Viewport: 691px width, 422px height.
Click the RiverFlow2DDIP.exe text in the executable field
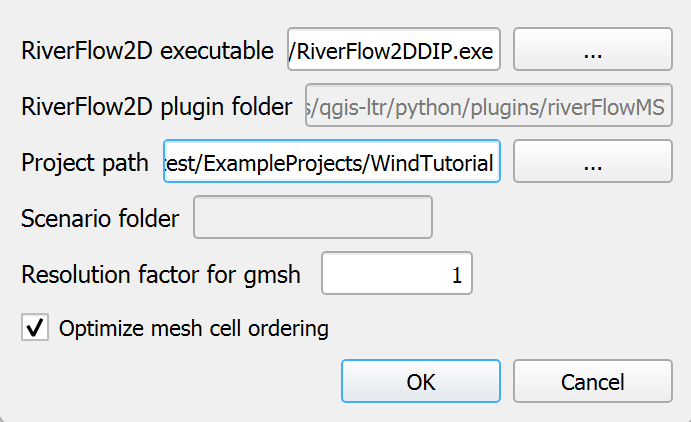point(394,52)
